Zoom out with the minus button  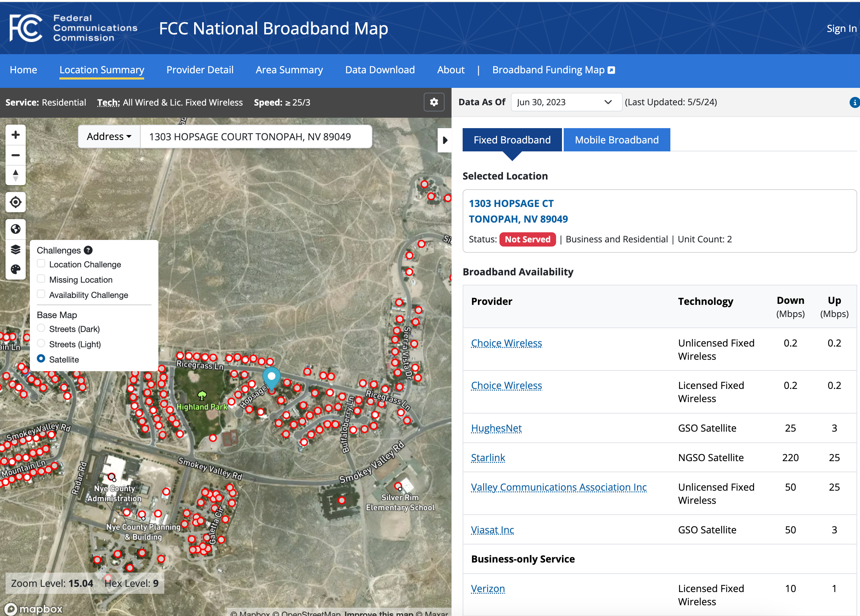(16, 155)
